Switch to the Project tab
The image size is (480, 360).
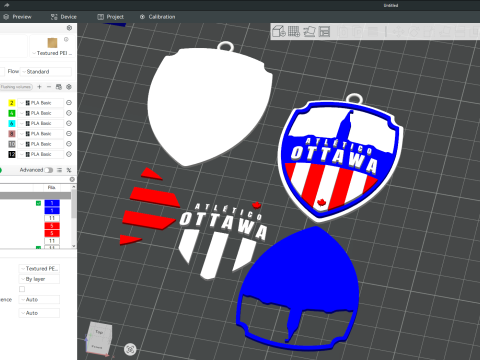pos(110,17)
